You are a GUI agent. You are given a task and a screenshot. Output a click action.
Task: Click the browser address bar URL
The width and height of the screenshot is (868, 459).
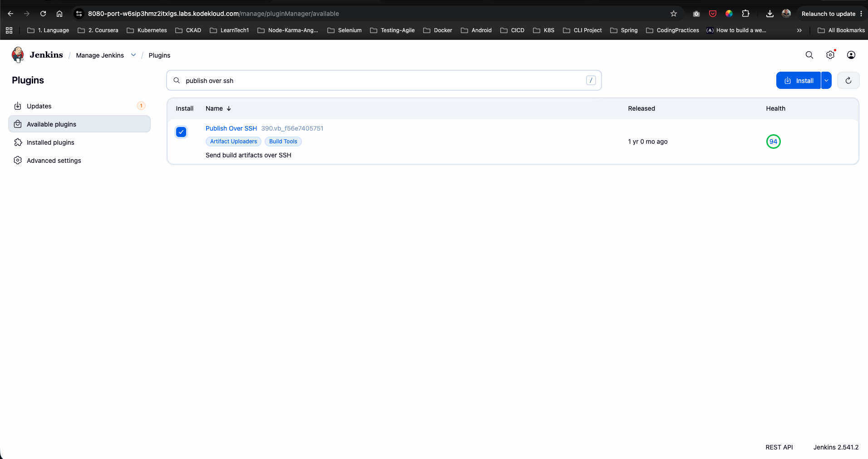click(213, 14)
